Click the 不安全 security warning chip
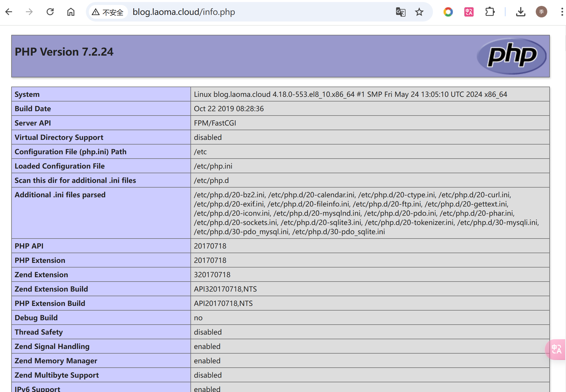The image size is (566, 392). point(108,12)
